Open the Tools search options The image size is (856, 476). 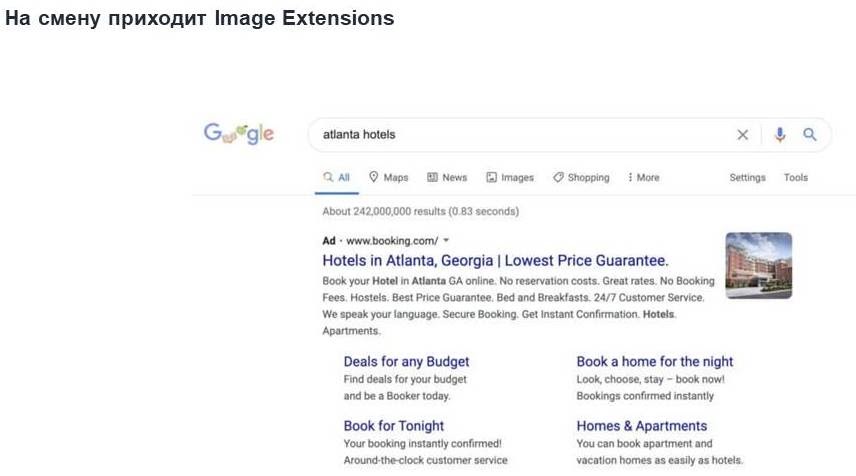[796, 177]
